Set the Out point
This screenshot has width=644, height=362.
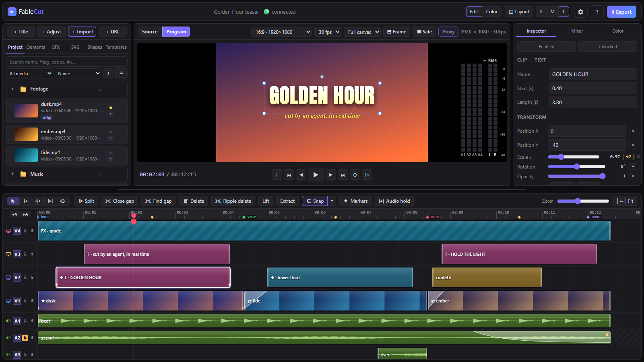click(355, 175)
